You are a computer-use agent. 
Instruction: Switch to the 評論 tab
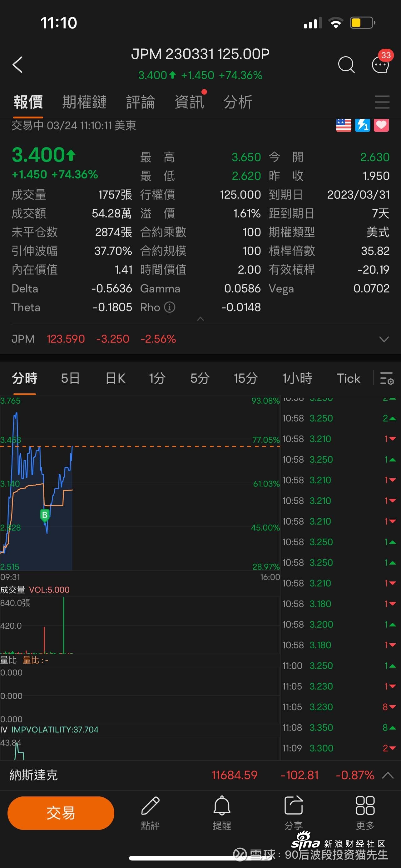(x=141, y=102)
